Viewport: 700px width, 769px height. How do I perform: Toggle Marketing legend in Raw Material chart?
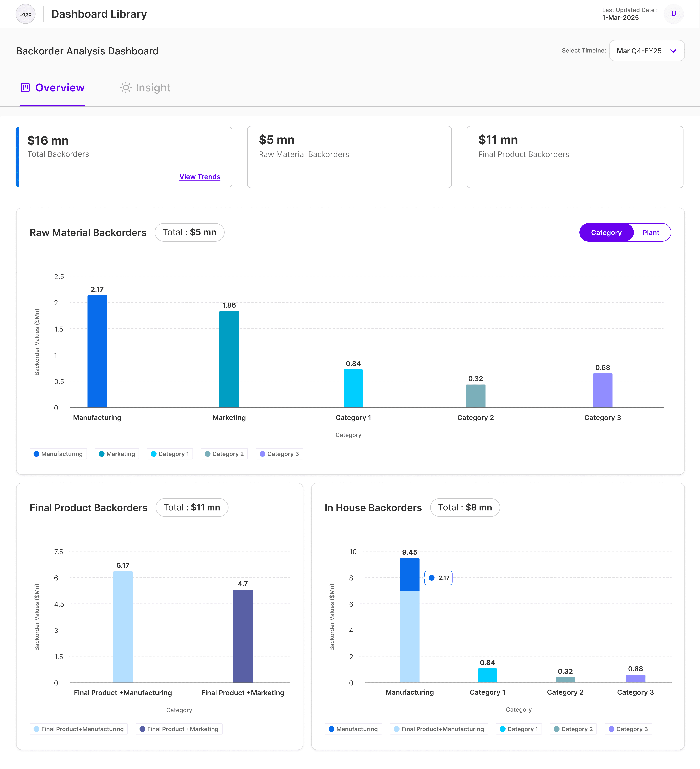(117, 454)
